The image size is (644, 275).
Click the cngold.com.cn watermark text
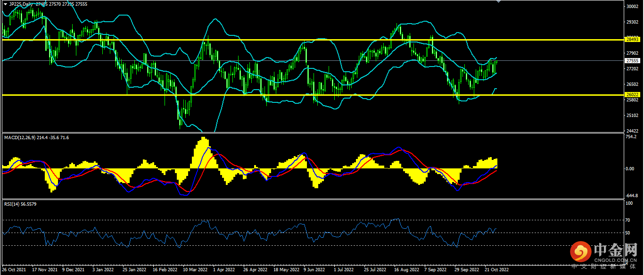coord(616,259)
